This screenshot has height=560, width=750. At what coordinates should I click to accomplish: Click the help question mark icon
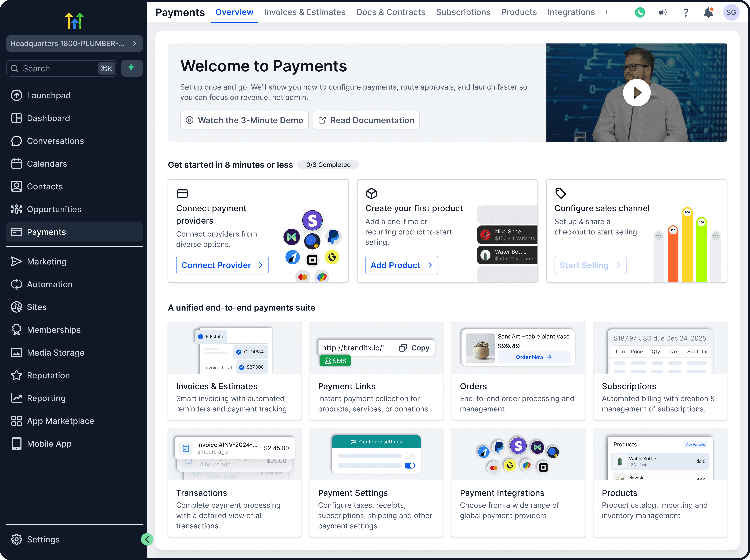(686, 13)
